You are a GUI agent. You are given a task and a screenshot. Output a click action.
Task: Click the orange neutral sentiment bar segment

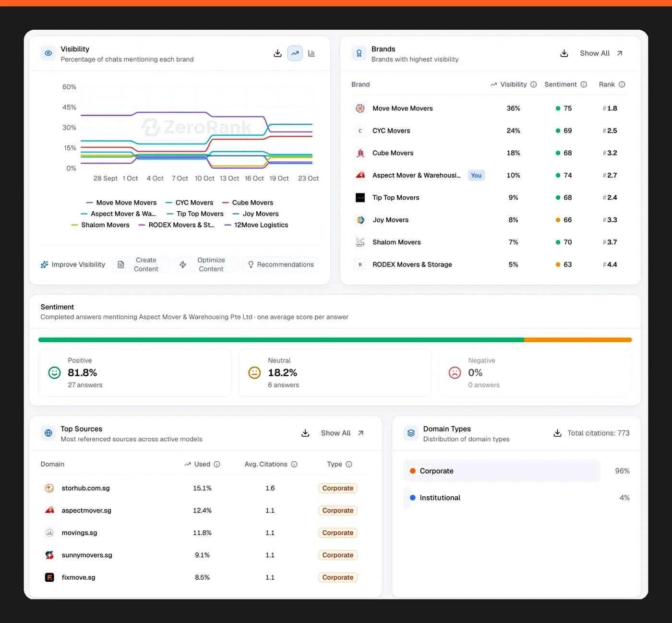578,340
